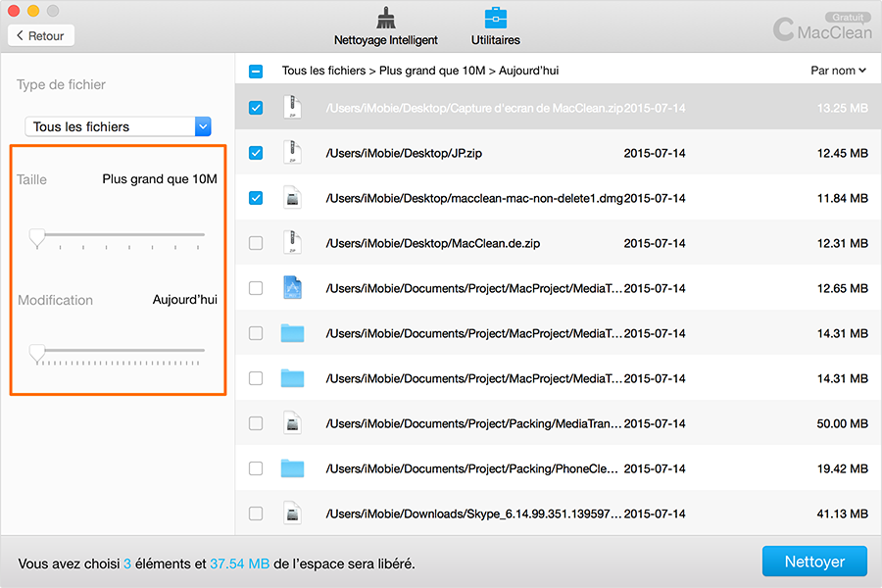The width and height of the screenshot is (882, 588).
Task: Go back with Retour button
Action: (x=40, y=35)
